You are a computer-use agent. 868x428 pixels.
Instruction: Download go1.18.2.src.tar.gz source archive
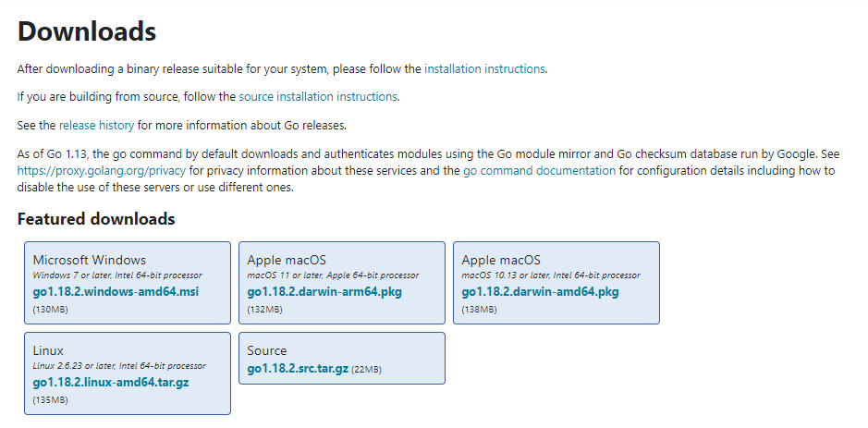point(298,369)
